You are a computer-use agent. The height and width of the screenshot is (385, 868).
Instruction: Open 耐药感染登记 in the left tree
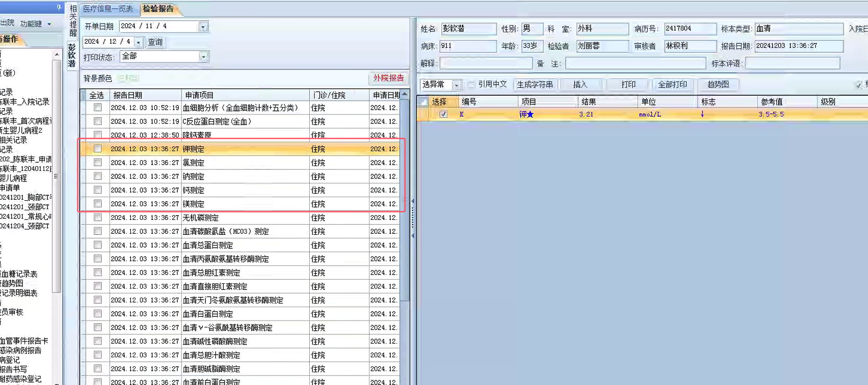[x=21, y=379]
